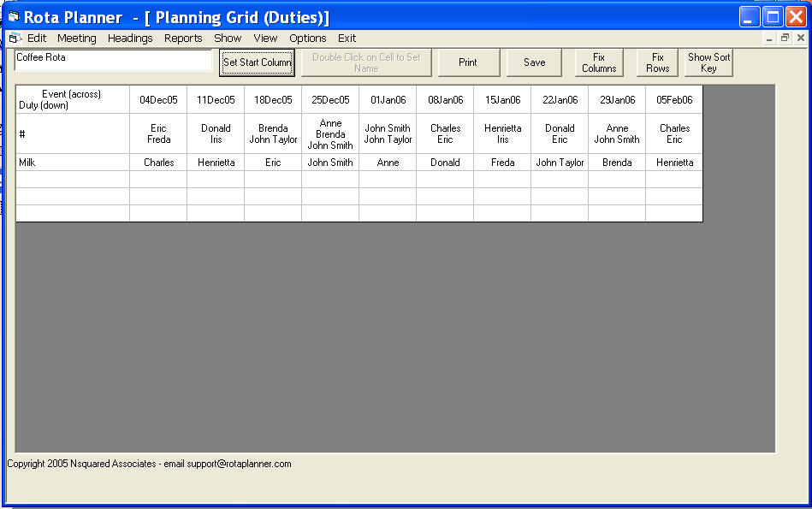Open the Options menu
Viewport: 812px width, 509px height.
306,38
